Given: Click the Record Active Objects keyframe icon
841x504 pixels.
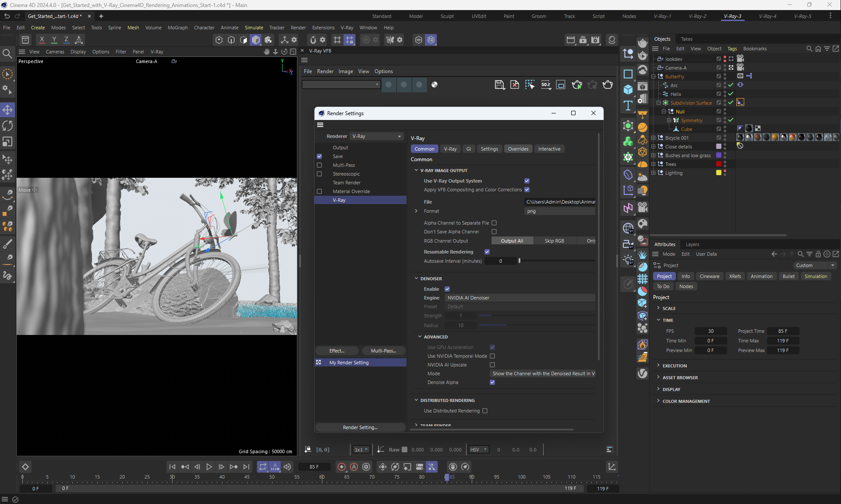Looking at the screenshot, I should pos(342,467).
